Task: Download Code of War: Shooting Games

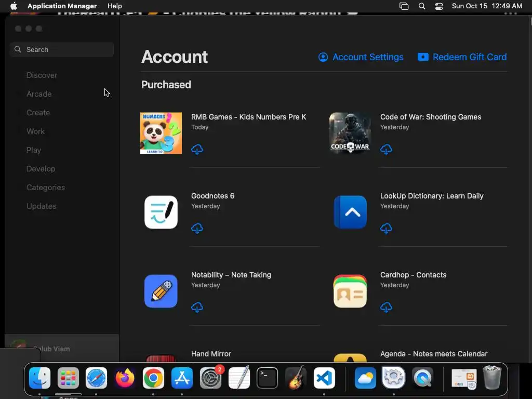Action: tap(386, 149)
